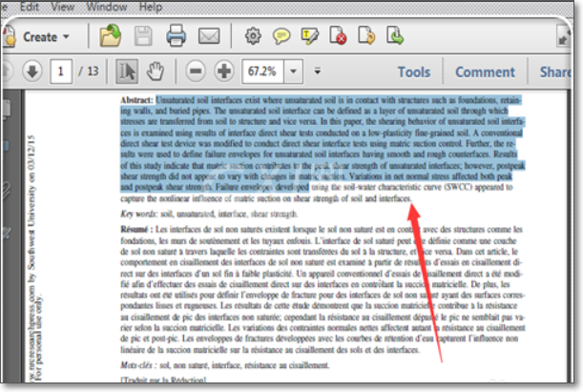Expand toolbar options small arrow
The height and width of the screenshot is (392, 583).
point(317,71)
